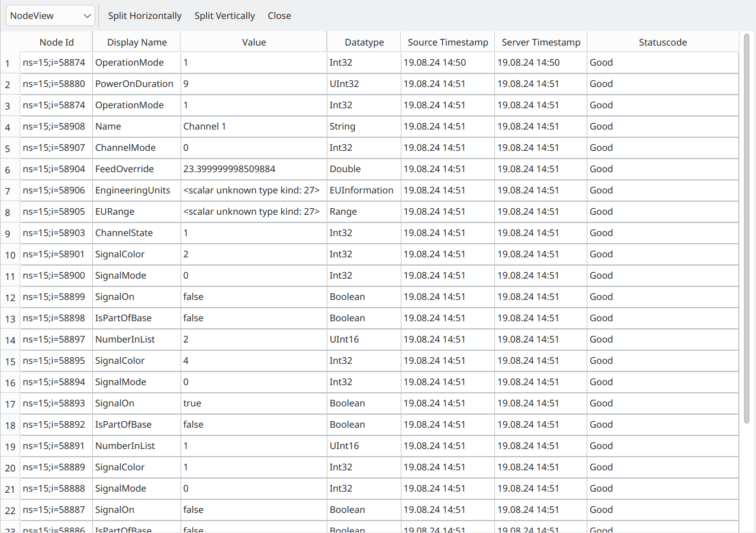
Task: Open the NodeView dropdown selector
Action: click(50, 16)
